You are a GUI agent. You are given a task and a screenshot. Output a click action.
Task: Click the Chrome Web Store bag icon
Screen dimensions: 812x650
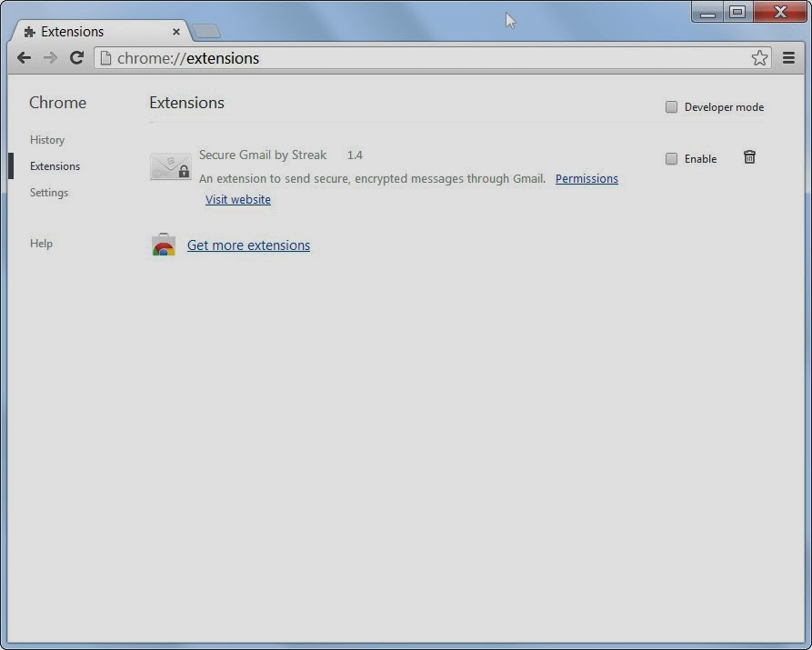[x=164, y=245]
